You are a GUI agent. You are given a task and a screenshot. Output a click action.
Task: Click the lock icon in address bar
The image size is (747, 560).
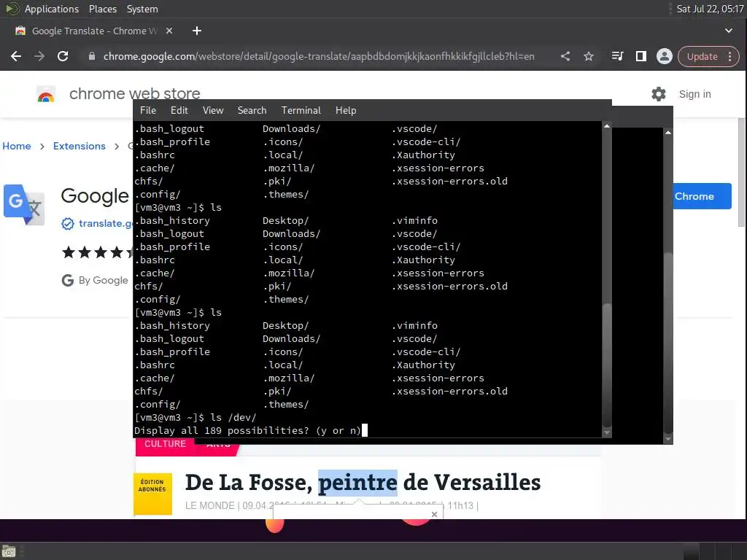[91, 56]
